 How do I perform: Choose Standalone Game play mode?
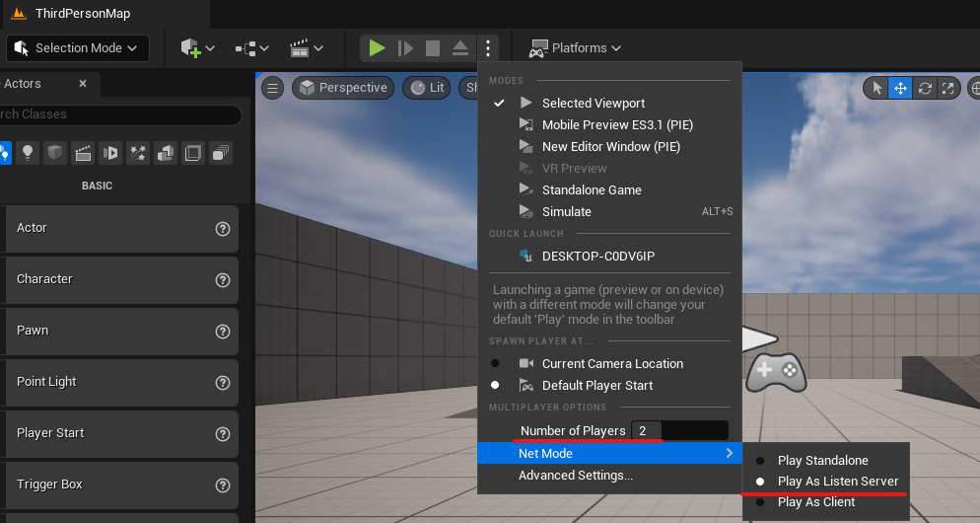click(x=609, y=190)
